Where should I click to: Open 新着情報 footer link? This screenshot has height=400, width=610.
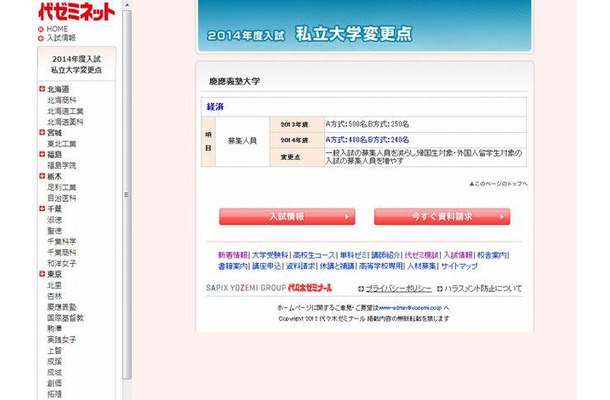(233, 255)
